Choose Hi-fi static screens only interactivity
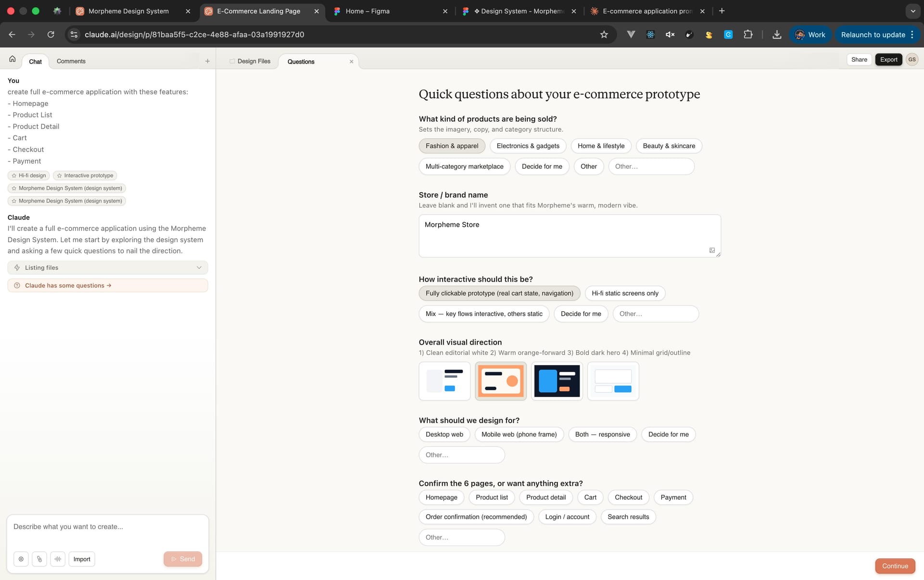924x580 pixels. [x=625, y=293]
